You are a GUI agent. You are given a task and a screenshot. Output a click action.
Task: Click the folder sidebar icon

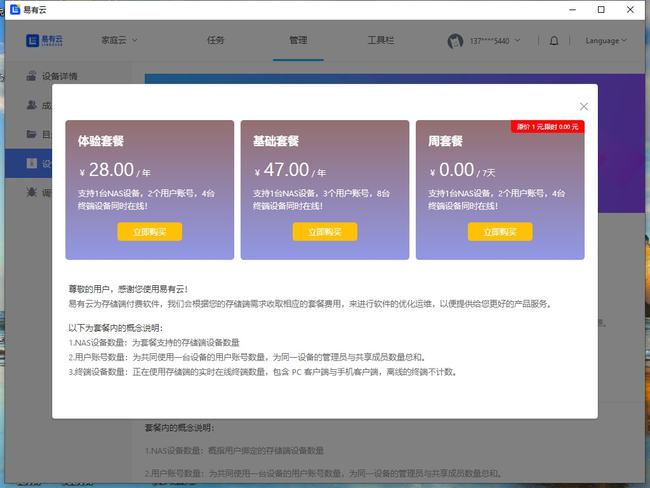coord(31,134)
